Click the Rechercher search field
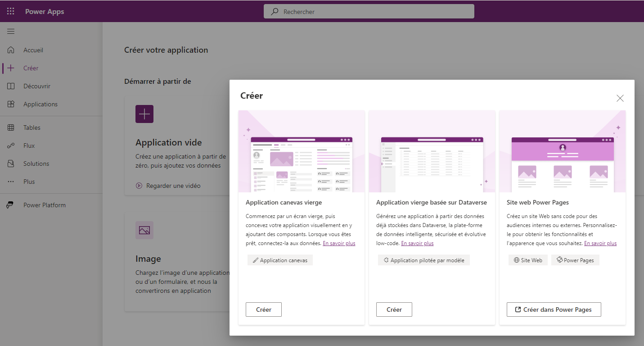The height and width of the screenshot is (346, 644). (369, 11)
